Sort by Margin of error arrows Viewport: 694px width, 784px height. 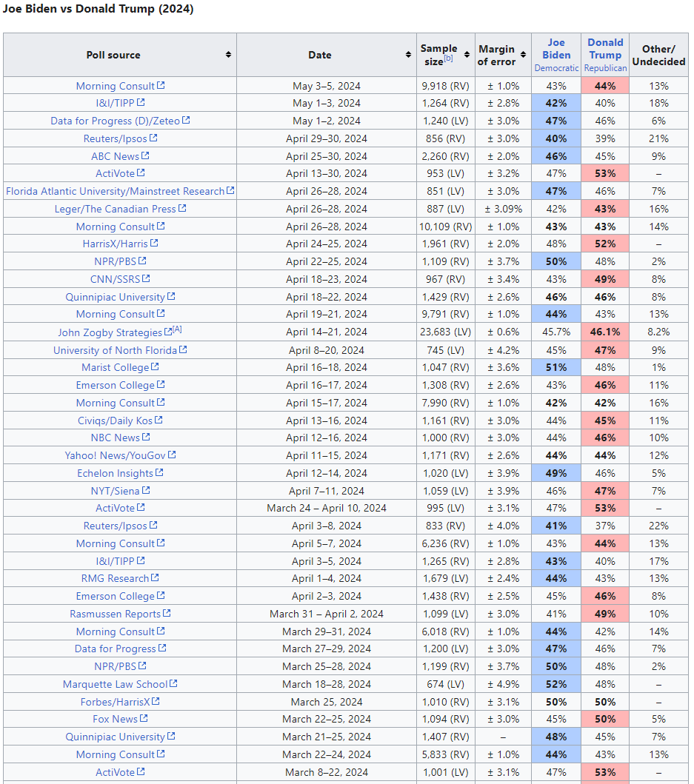tap(524, 55)
